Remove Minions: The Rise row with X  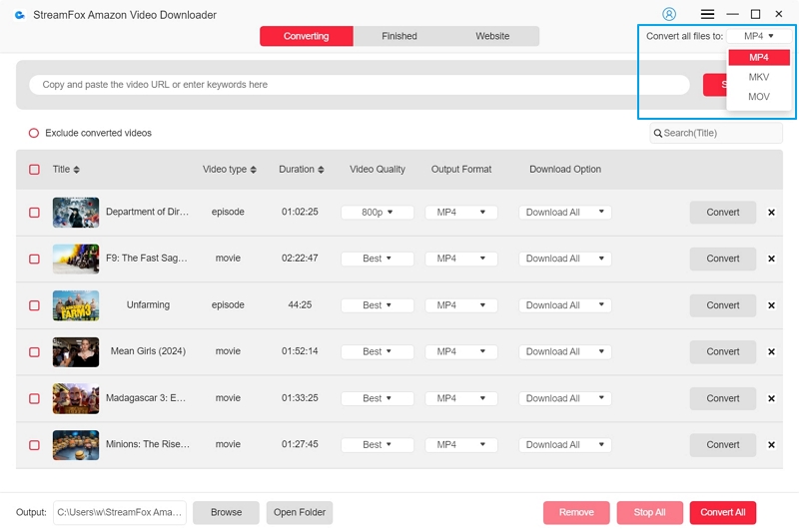pyautogui.click(x=771, y=445)
